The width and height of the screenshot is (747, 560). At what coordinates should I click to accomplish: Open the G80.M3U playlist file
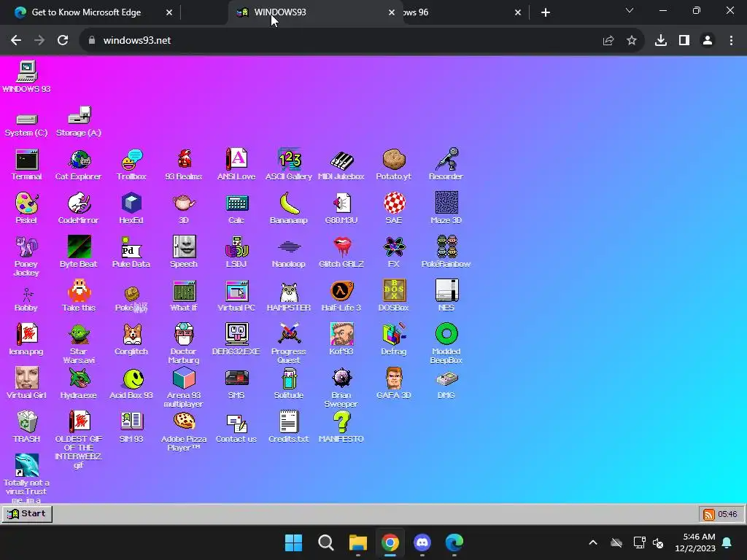click(341, 209)
